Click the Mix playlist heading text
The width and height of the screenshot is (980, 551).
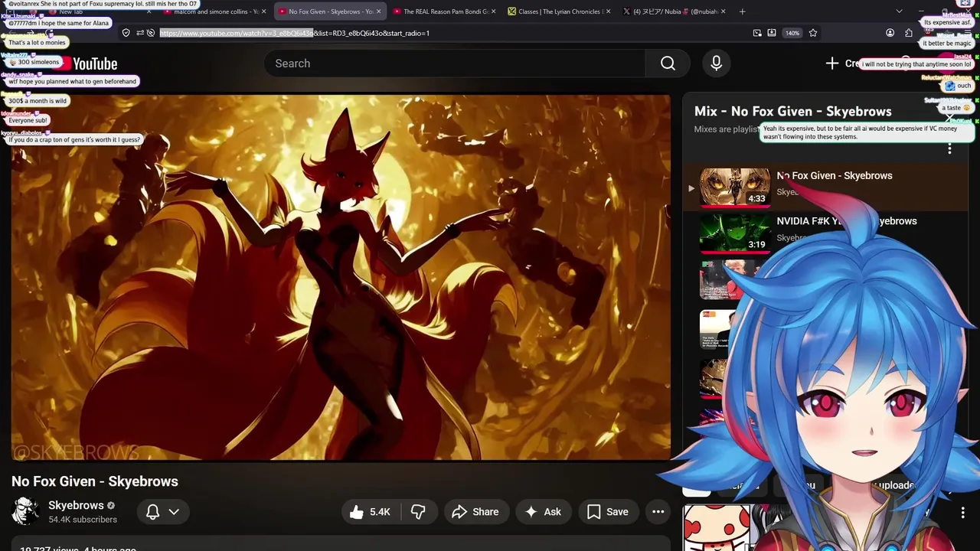pyautogui.click(x=793, y=111)
